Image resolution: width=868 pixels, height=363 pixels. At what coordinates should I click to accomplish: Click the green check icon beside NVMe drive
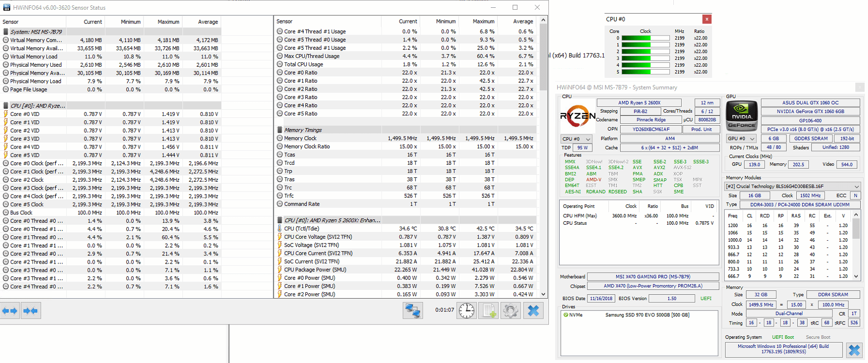coord(565,315)
